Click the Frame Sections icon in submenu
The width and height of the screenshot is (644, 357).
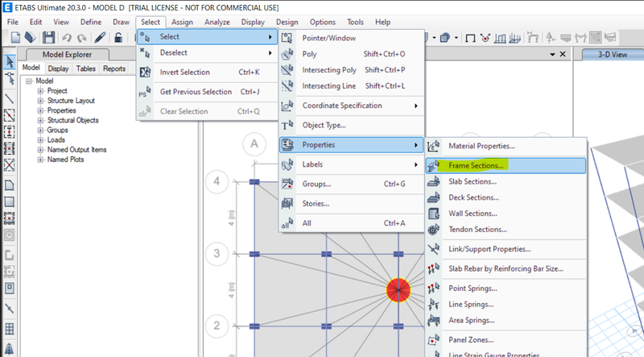433,166
